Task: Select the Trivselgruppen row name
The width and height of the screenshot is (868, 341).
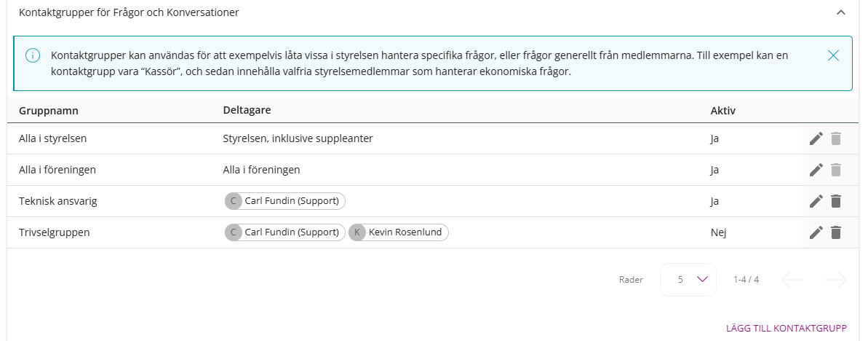Action: pyautogui.click(x=55, y=232)
